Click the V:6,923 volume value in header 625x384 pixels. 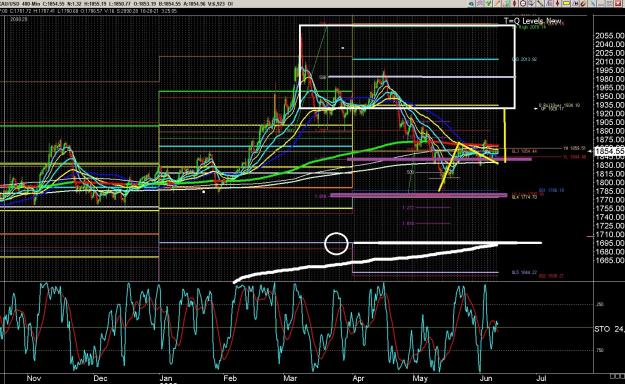[x=216, y=4]
